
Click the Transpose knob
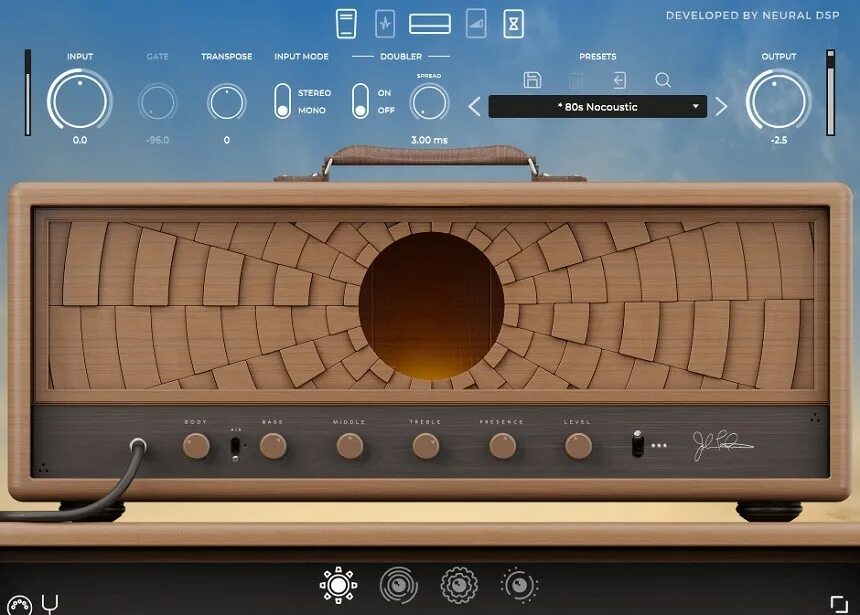[227, 102]
